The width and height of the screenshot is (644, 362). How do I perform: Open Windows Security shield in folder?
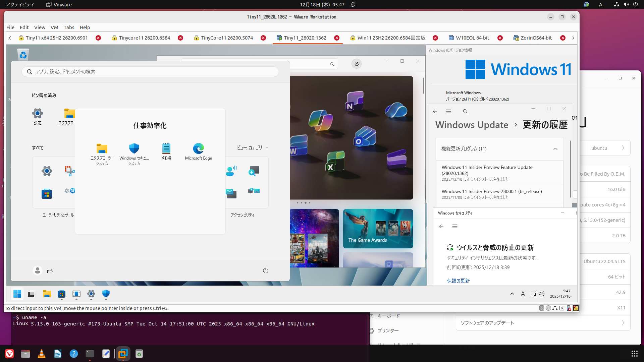(x=134, y=151)
